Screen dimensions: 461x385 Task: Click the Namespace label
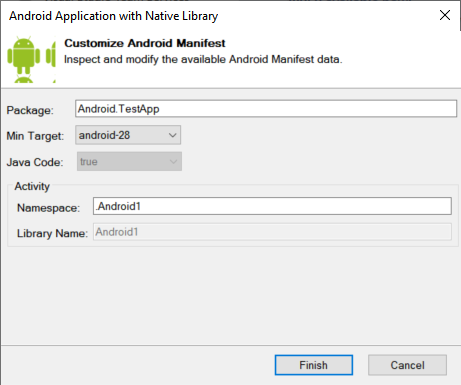(x=48, y=208)
